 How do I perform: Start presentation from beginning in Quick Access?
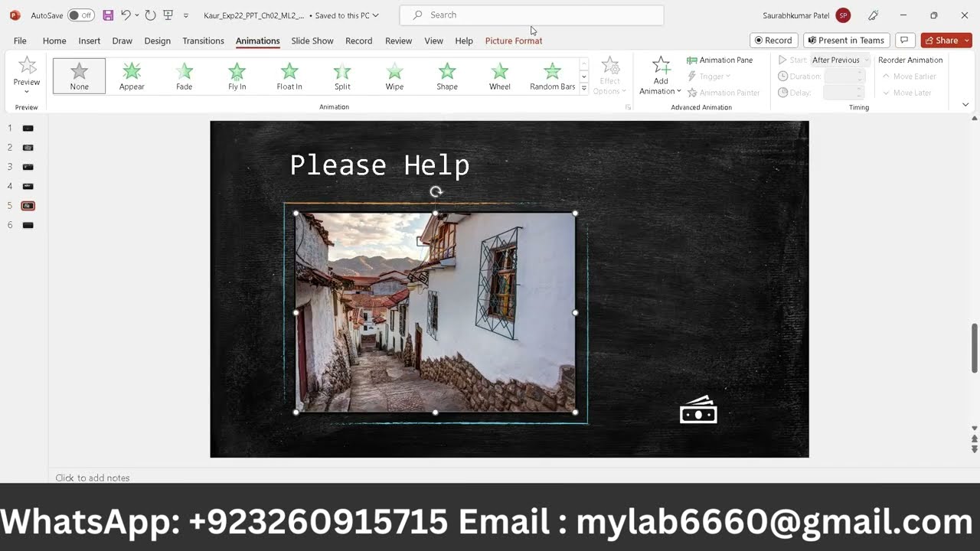coord(168,15)
